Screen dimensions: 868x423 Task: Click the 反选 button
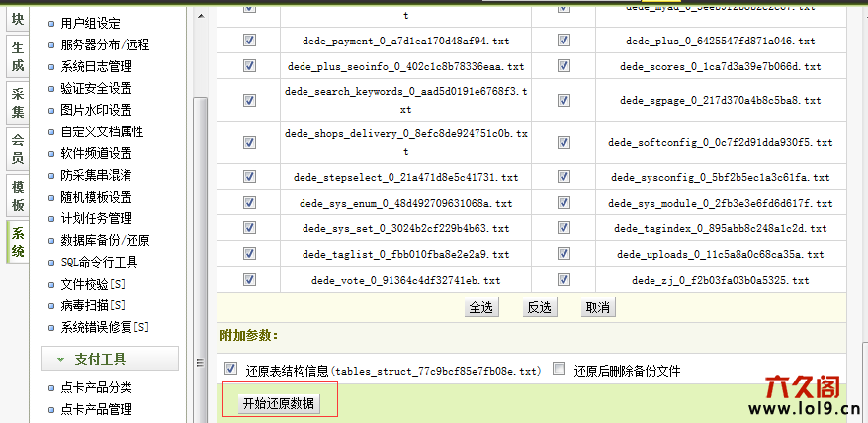(540, 307)
